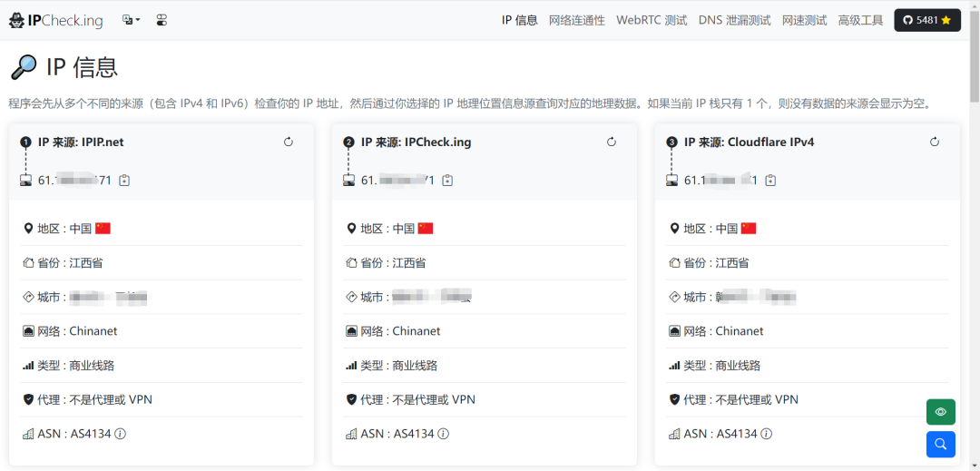Refresh the IPIP.net source card
The width and height of the screenshot is (980, 471).
click(289, 142)
